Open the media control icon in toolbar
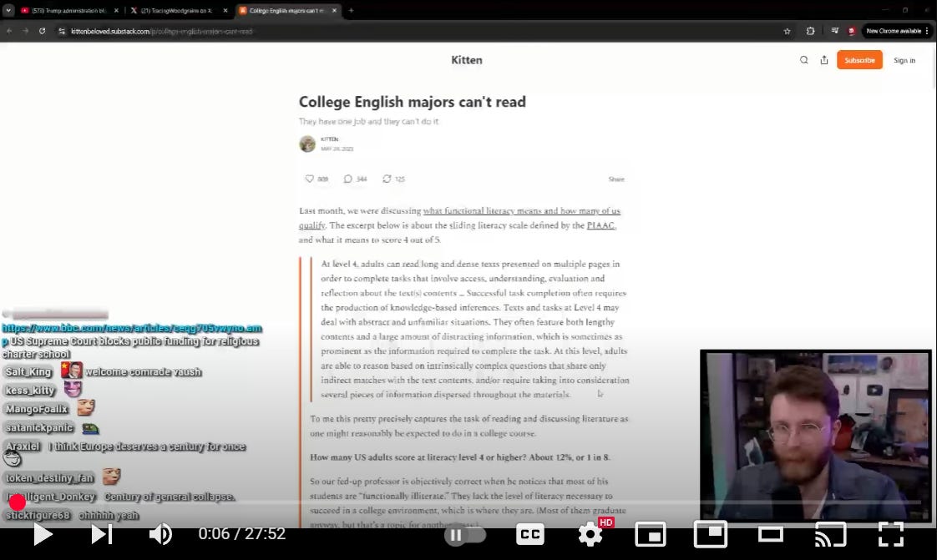 point(835,31)
